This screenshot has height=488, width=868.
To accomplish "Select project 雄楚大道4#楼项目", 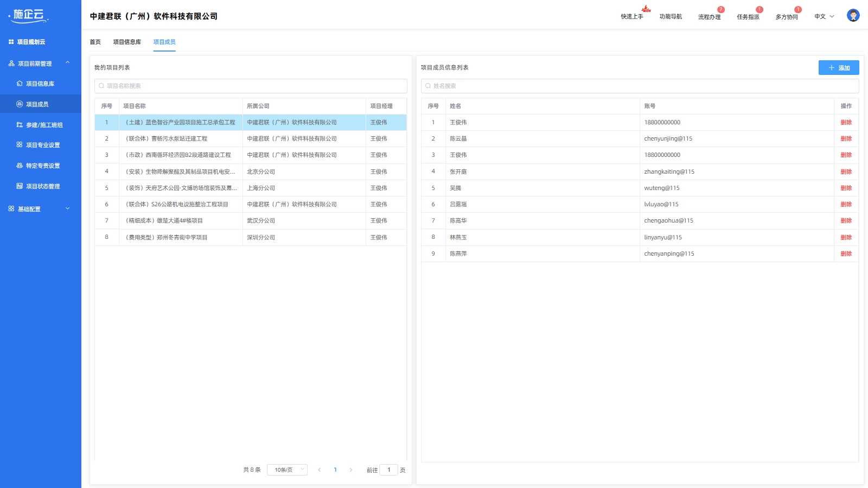I will (x=251, y=220).
